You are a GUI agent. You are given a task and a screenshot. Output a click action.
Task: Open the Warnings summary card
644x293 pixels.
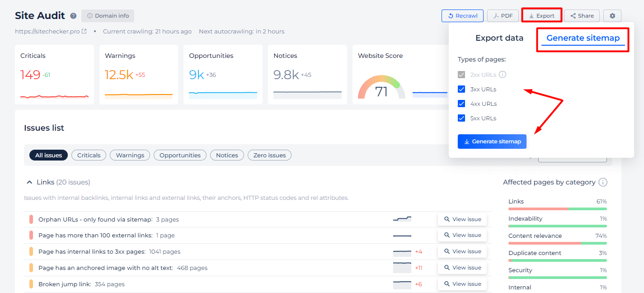pyautogui.click(x=139, y=75)
